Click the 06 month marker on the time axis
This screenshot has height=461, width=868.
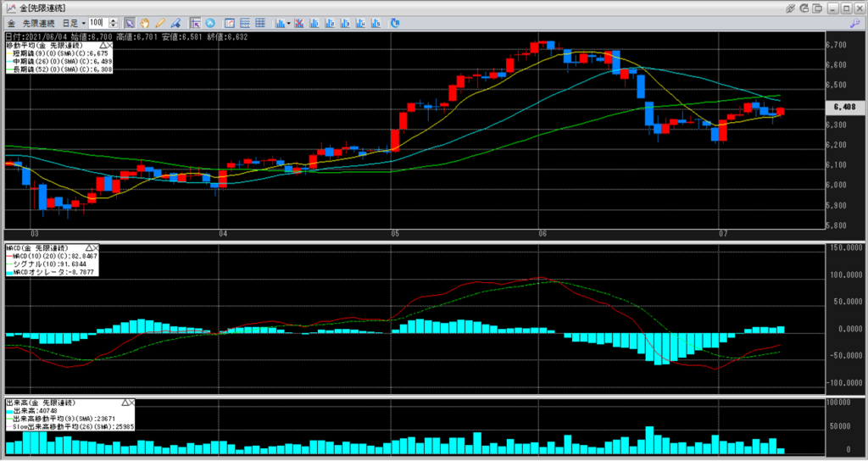[542, 234]
